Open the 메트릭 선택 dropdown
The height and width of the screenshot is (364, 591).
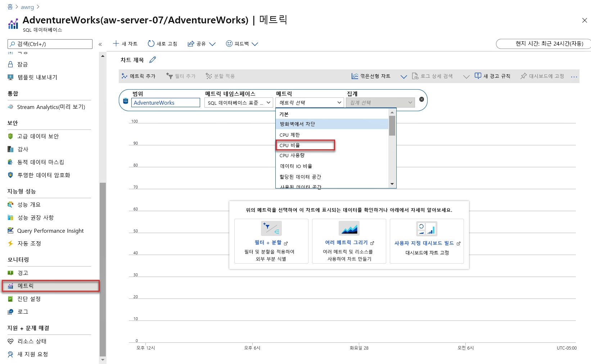click(310, 103)
